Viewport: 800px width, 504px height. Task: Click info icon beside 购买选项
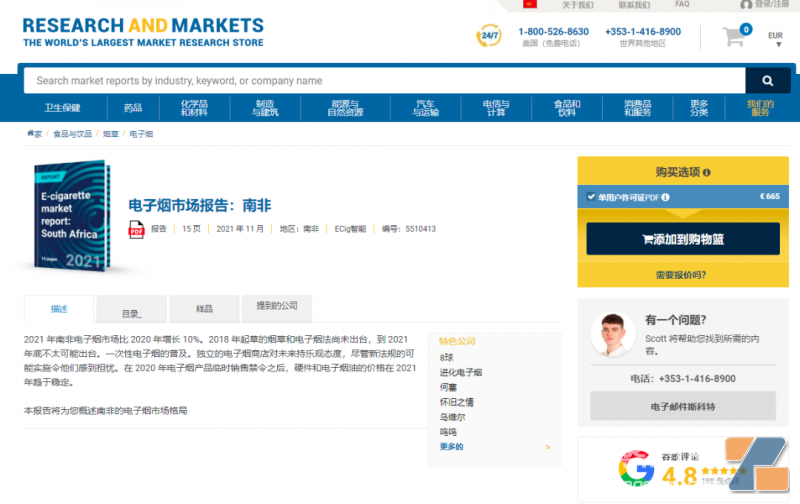point(707,172)
